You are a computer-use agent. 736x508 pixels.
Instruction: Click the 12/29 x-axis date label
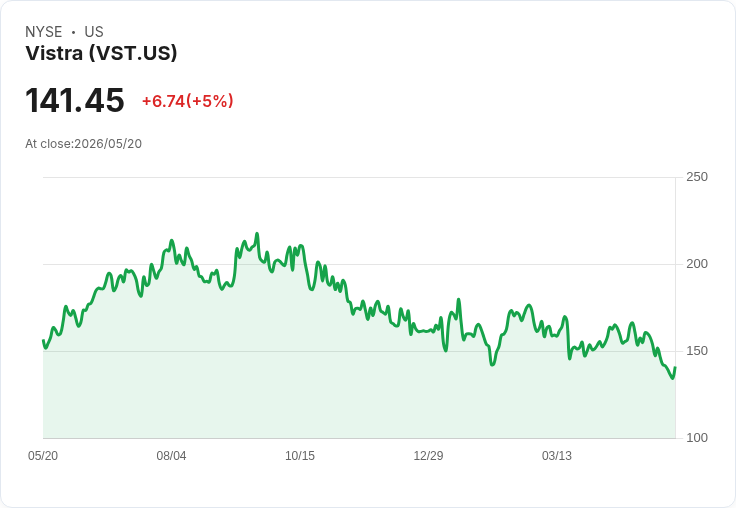tap(428, 455)
